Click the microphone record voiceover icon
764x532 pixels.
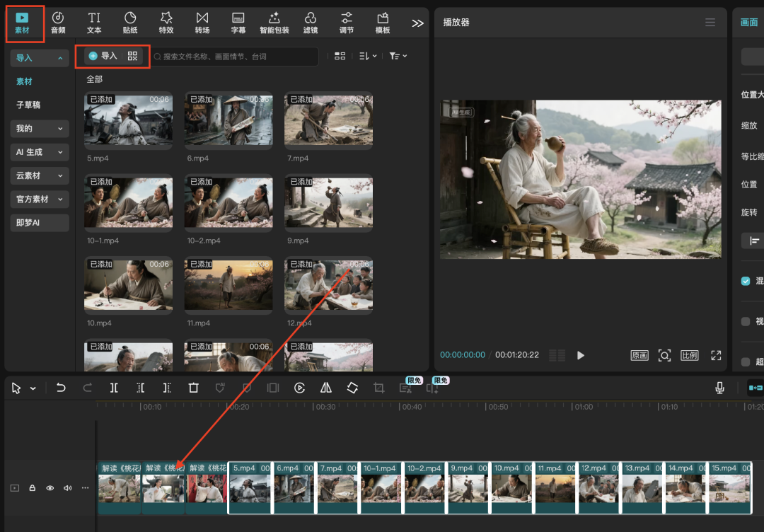[719, 388]
